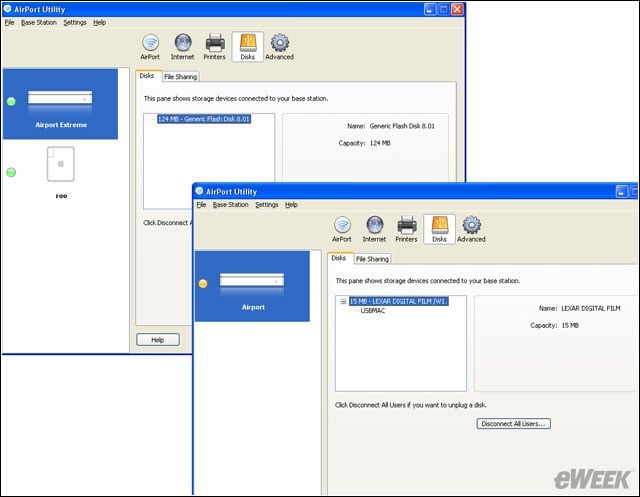Open Advanced gear in front window toolbar
This screenshot has width=640, height=497.
coord(471,229)
